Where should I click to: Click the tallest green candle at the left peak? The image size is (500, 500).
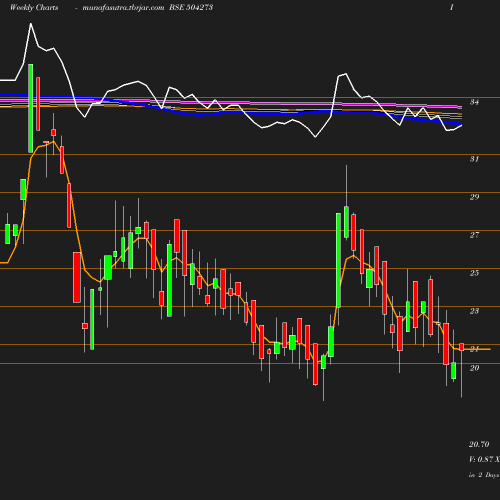pyautogui.click(x=31, y=108)
